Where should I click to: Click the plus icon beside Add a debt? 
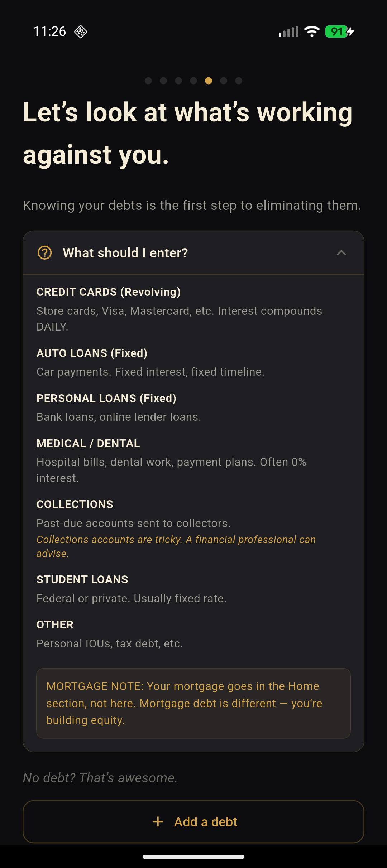[158, 822]
